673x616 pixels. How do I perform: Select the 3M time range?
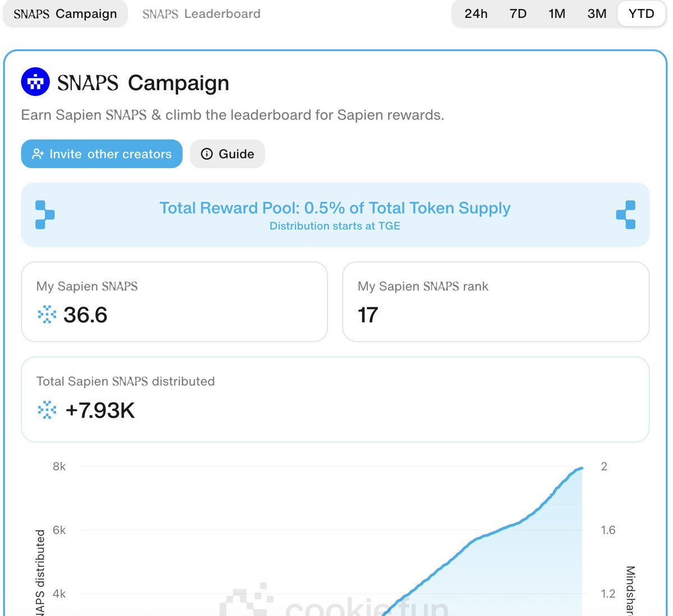[597, 14]
